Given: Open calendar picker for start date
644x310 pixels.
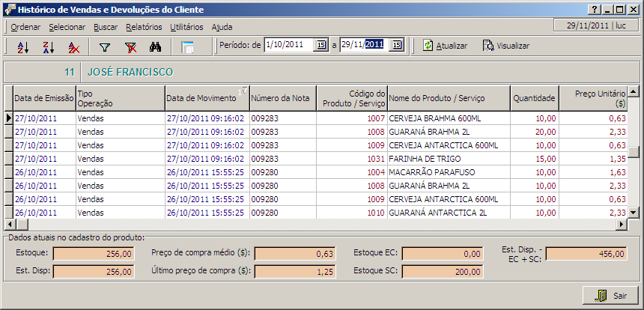Looking at the screenshot, I should 322,46.
